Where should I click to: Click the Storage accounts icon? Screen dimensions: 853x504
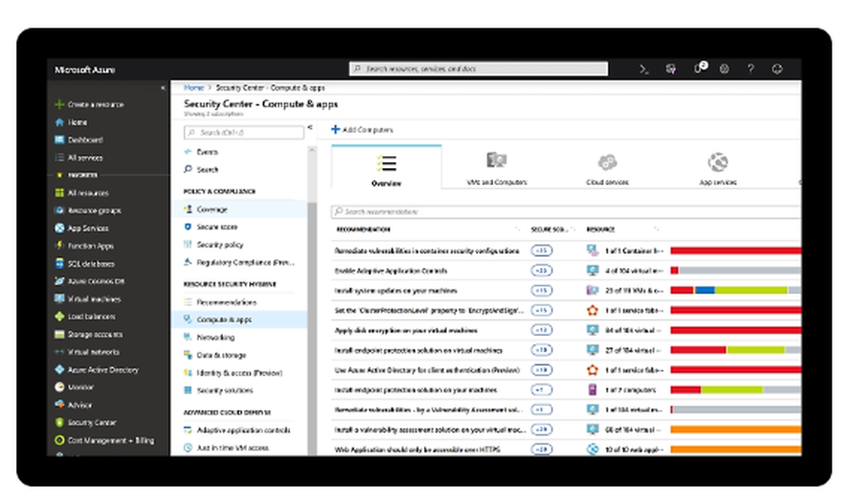pyautogui.click(x=60, y=334)
